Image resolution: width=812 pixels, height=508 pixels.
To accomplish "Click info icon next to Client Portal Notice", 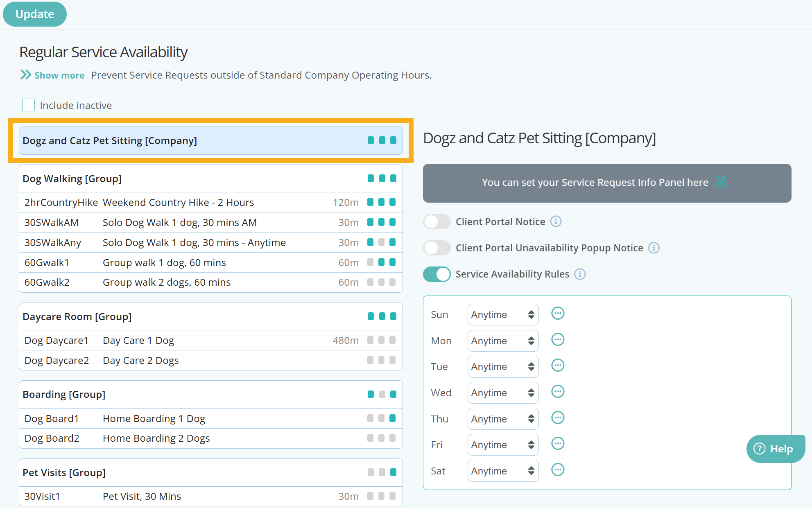I will coord(556,221).
